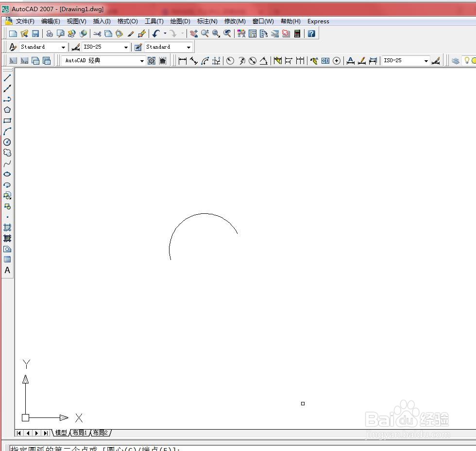Screen dimensions: 476x451
Task: Select the drawn arc in the canvas
Action: [x=204, y=214]
